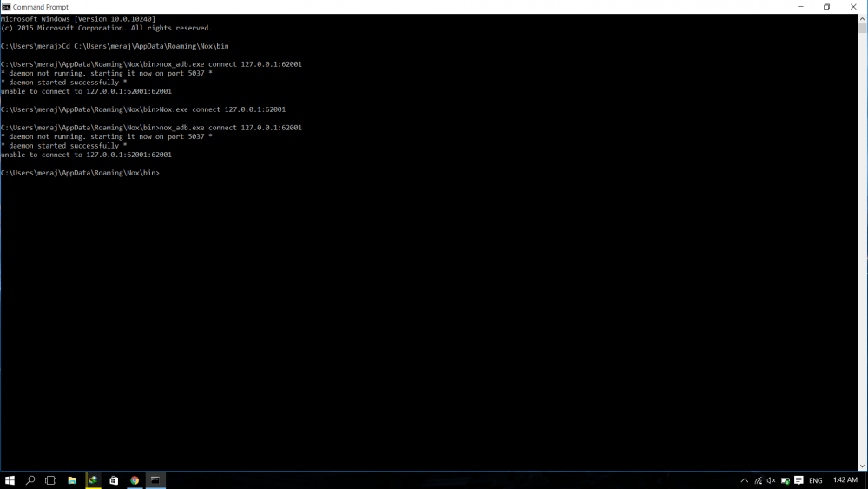Click the muted volume speaker icon
Image resolution: width=868 pixels, height=489 pixels.
point(771,480)
